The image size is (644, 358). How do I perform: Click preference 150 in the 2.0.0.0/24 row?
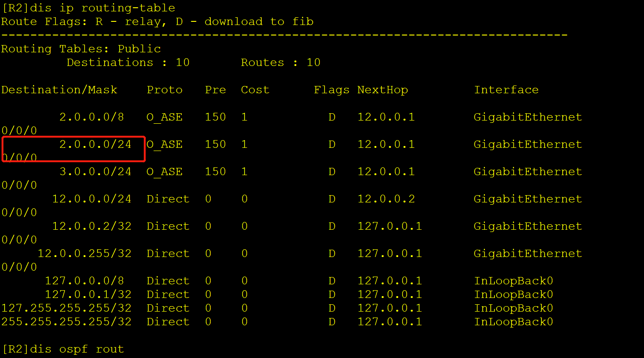click(215, 144)
